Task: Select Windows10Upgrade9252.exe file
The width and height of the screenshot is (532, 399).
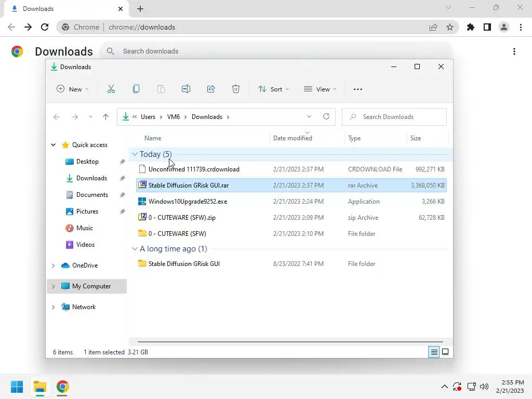Action: coord(291,202)
